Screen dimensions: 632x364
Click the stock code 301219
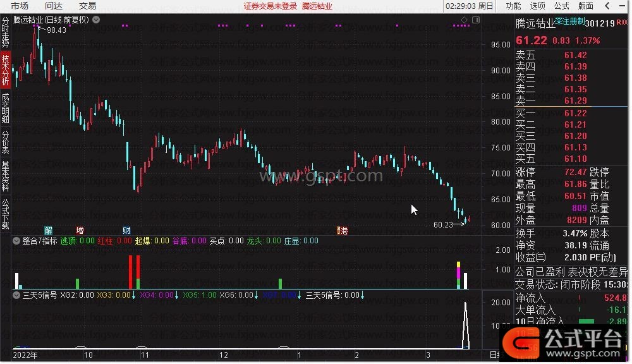pos(599,23)
